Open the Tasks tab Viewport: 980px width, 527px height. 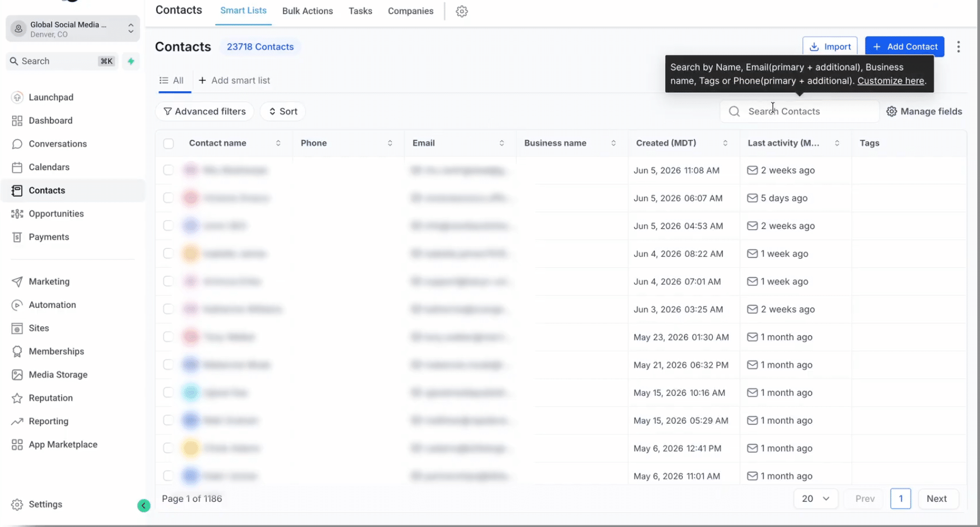[x=361, y=11]
